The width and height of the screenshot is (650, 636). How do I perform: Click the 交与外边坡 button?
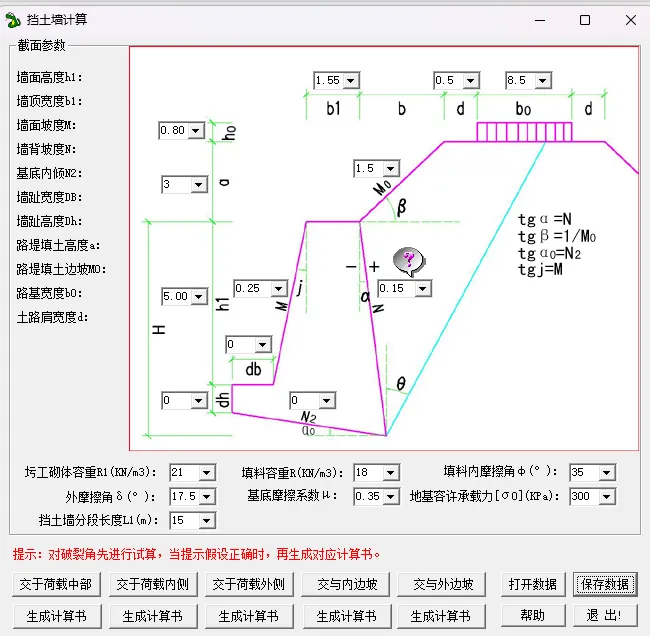tap(441, 585)
